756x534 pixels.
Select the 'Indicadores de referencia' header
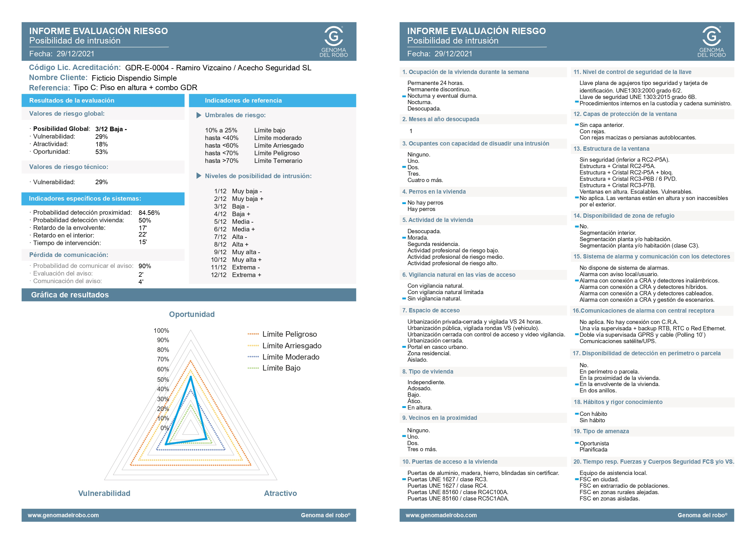pyautogui.click(x=273, y=101)
